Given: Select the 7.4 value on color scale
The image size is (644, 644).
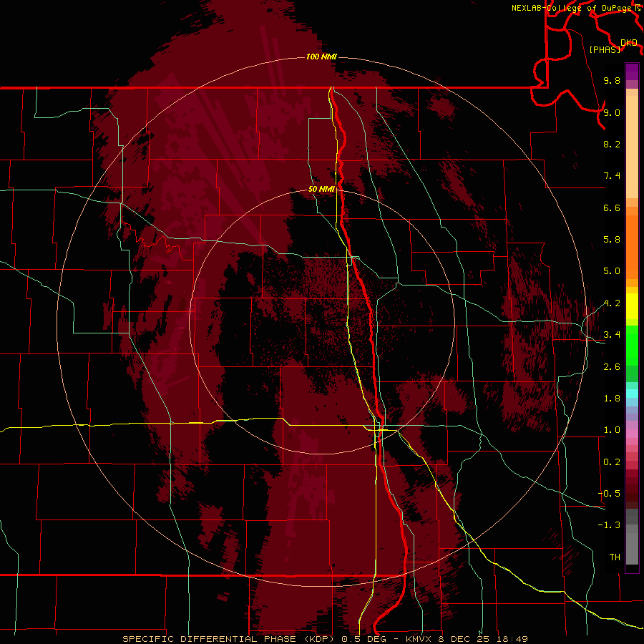Looking at the screenshot, I should (612, 176).
